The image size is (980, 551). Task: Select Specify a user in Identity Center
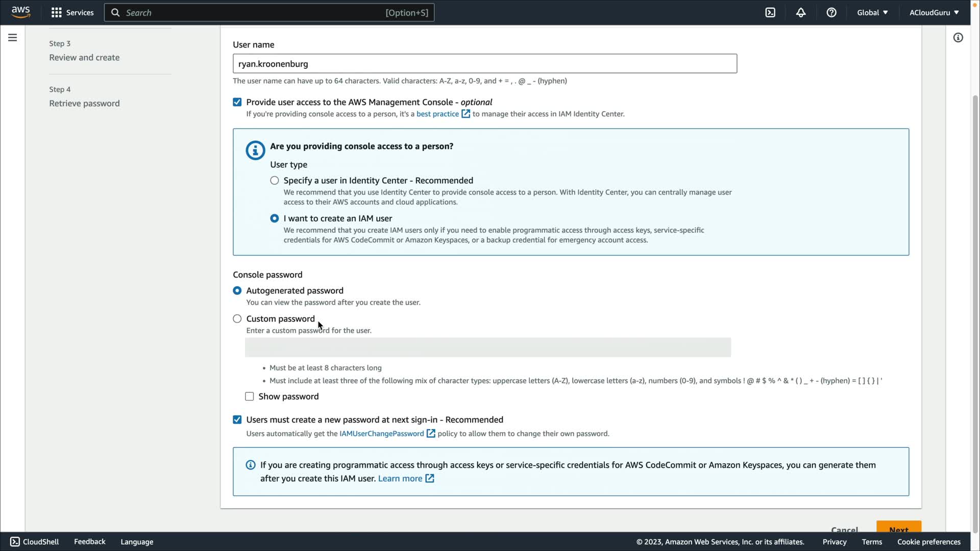click(275, 181)
